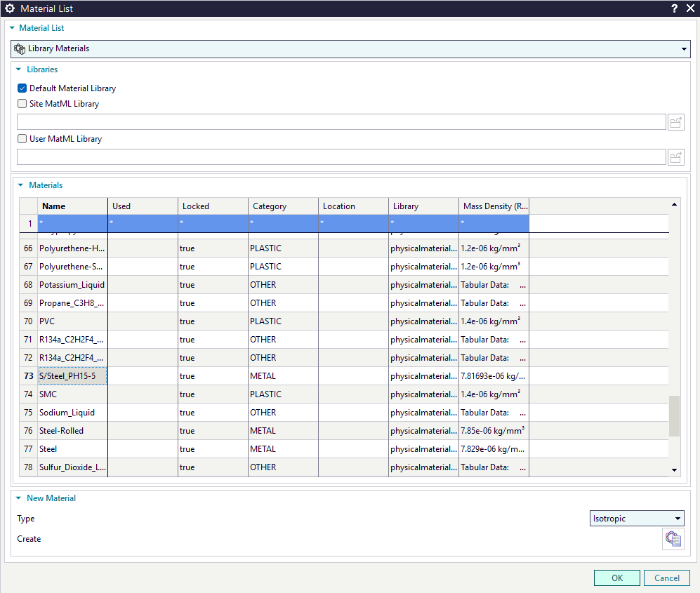Screen dimensions: 700x593
Task: Enable User MatML Library checkbox
Action: (x=22, y=139)
